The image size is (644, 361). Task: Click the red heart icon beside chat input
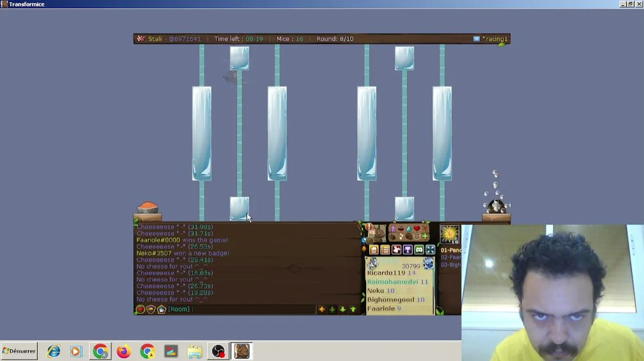(x=140, y=309)
